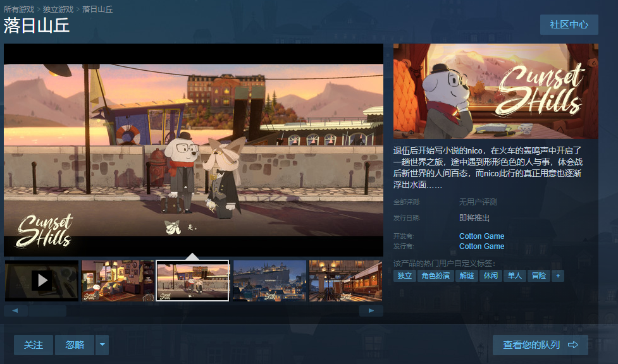Click left arrow of thumbnail scrollbar

(15, 310)
